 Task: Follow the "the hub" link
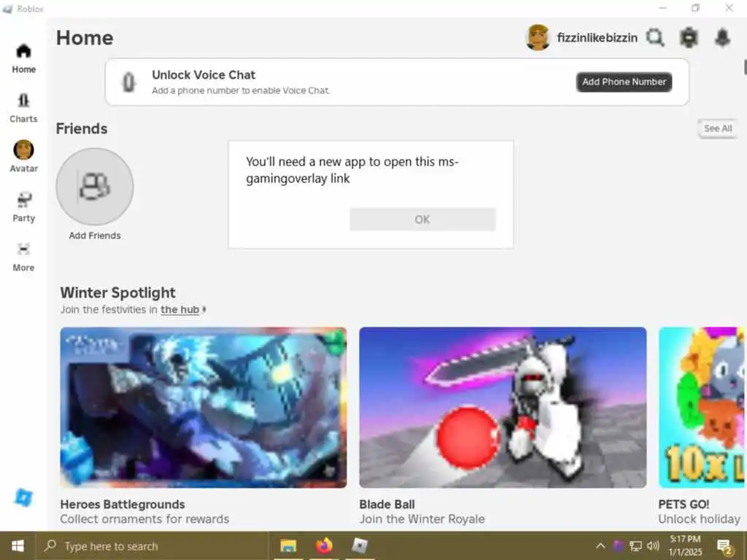[x=179, y=309]
